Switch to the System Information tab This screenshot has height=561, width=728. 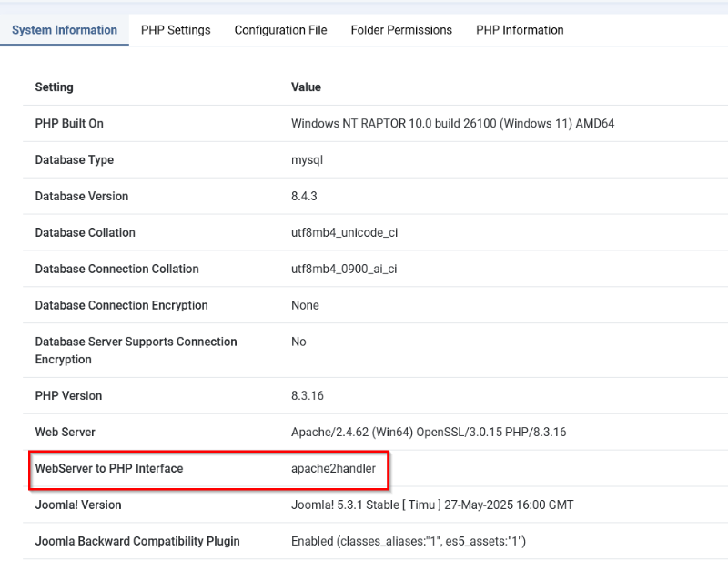tap(65, 30)
